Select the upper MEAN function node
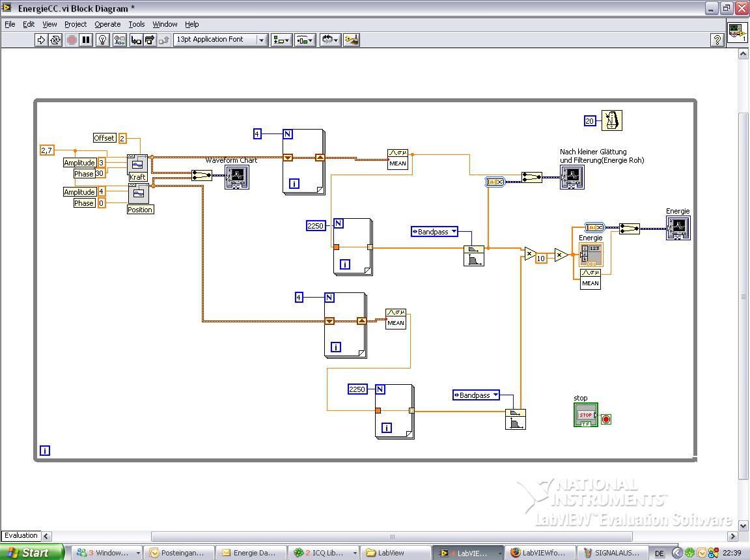 click(x=398, y=159)
